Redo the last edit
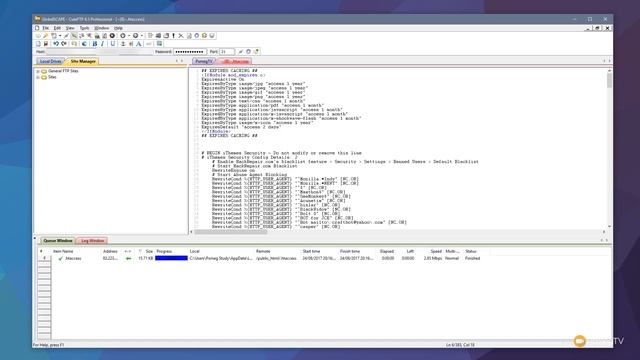The image size is (640, 360). click(x=64, y=44)
